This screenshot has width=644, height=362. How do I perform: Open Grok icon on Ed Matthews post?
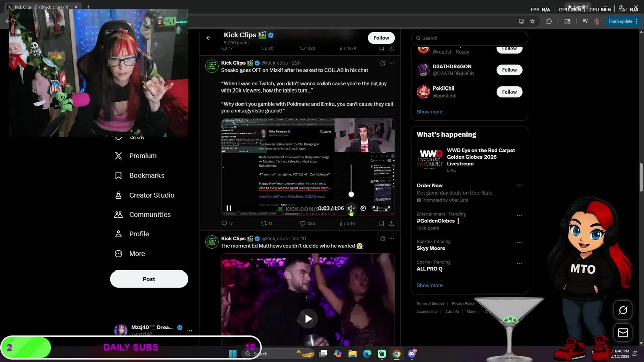(383, 239)
